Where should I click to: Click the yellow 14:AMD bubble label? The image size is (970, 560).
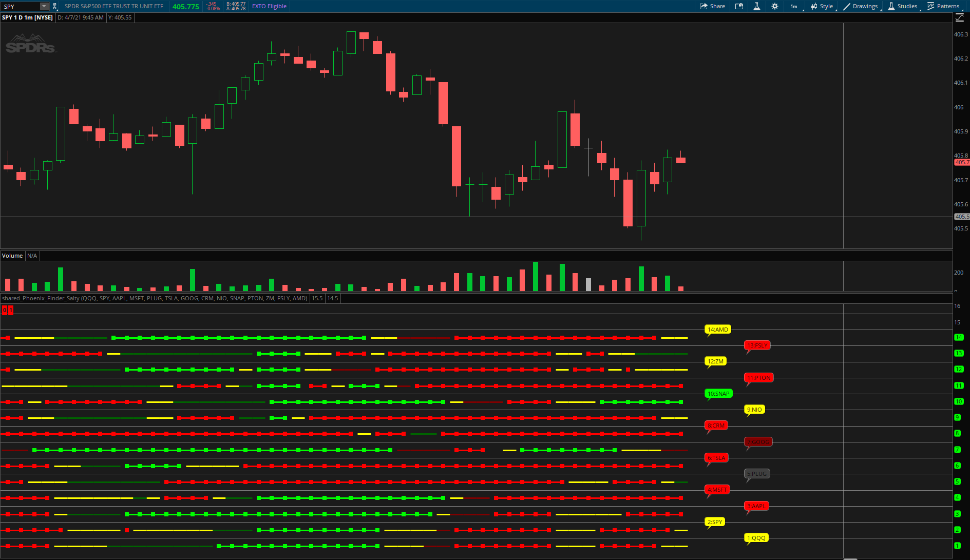click(x=717, y=330)
